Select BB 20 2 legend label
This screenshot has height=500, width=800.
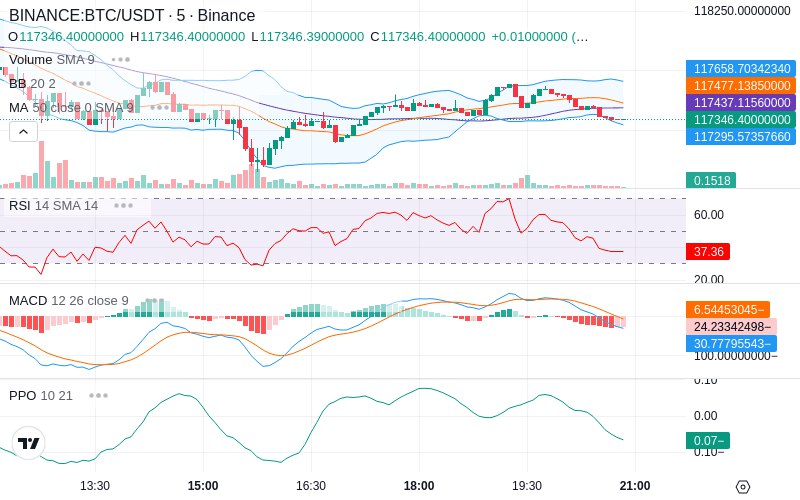[32, 84]
